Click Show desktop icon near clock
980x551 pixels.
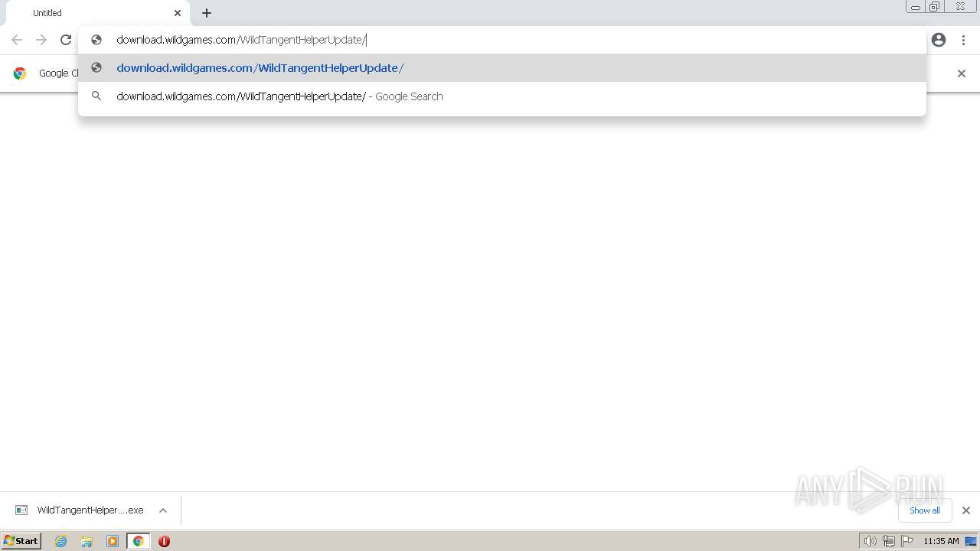(971, 541)
